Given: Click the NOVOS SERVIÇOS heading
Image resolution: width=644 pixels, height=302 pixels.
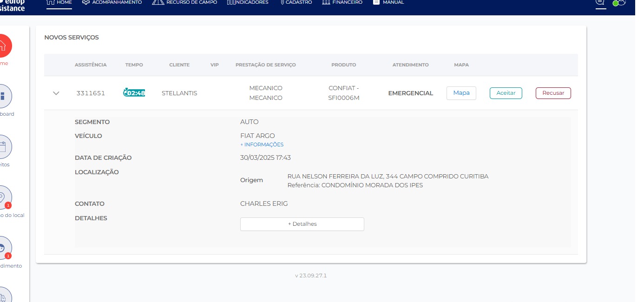Looking at the screenshot, I should click(x=72, y=38).
